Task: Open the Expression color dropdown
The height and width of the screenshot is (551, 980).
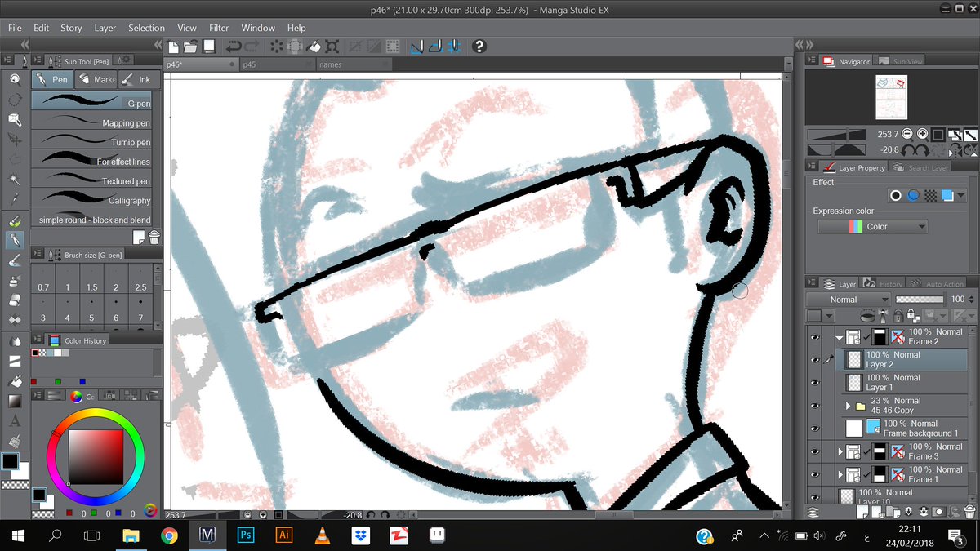Action: pos(873,227)
